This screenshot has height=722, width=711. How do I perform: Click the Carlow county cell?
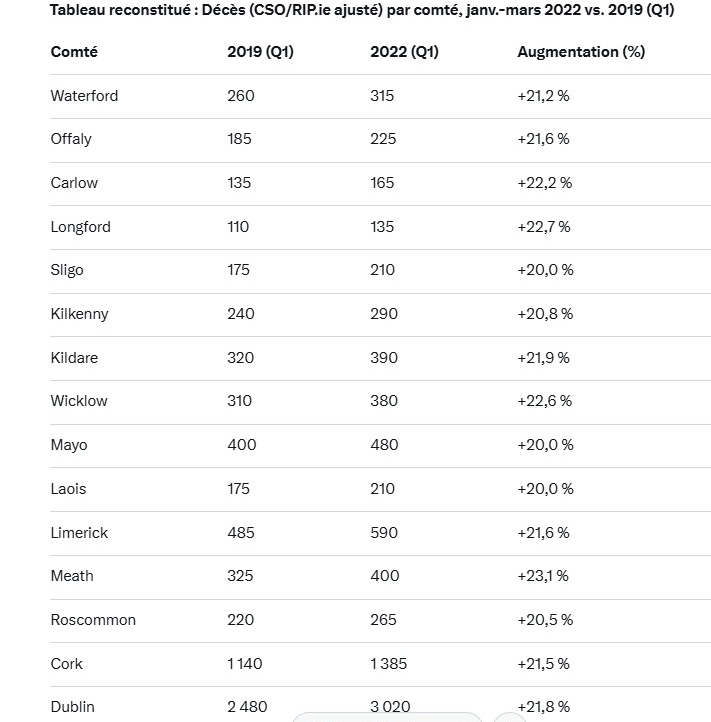[x=74, y=183]
